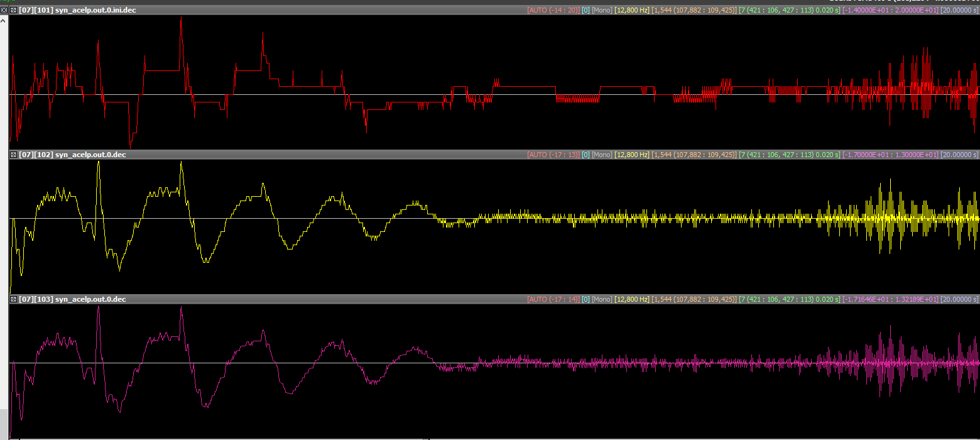Toggle AUTO (-17 : 14) scaling on pink track
Image resolution: width=980 pixels, height=440 pixels.
pos(553,299)
